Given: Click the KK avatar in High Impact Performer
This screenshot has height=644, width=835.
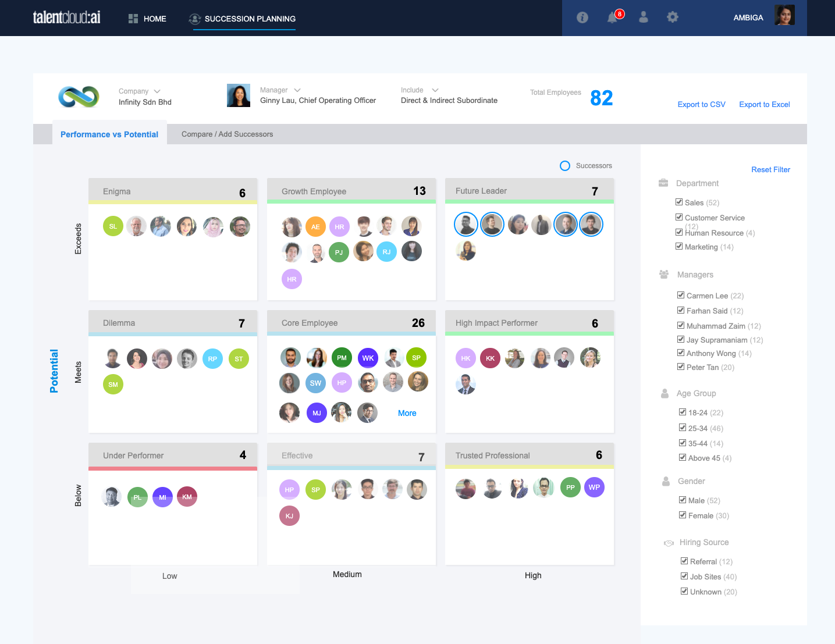Looking at the screenshot, I should coord(490,358).
